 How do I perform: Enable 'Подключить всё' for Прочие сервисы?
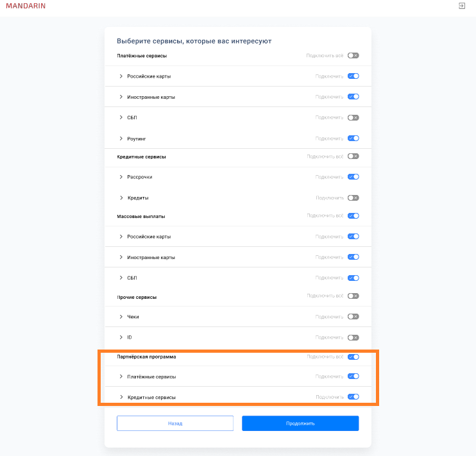(353, 296)
